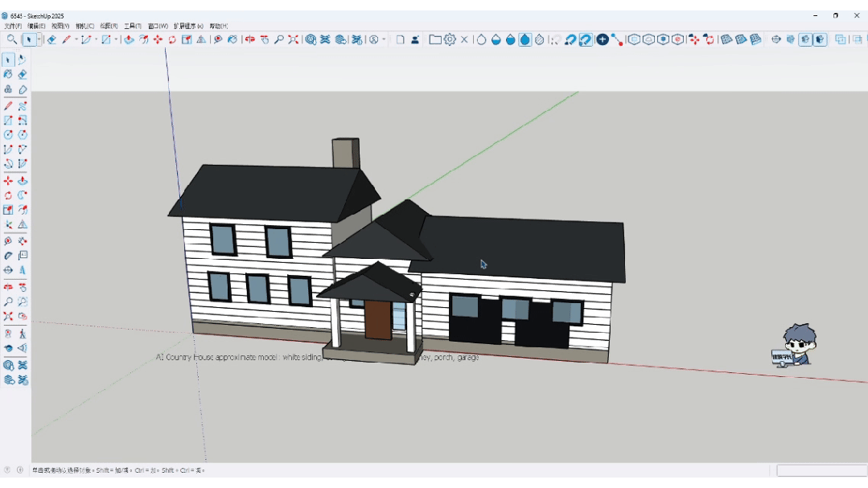Select the Eraser tool in top toolbar
The height and width of the screenshot is (488, 868).
point(51,40)
